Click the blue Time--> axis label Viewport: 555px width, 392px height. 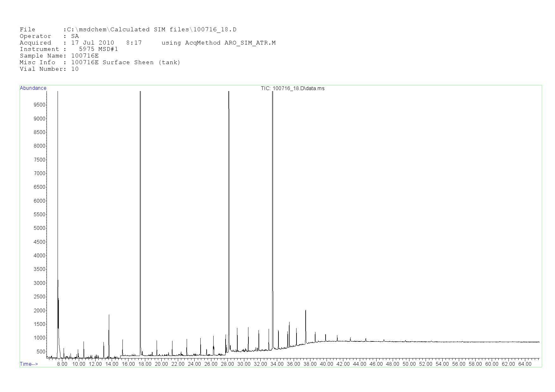coord(29,364)
